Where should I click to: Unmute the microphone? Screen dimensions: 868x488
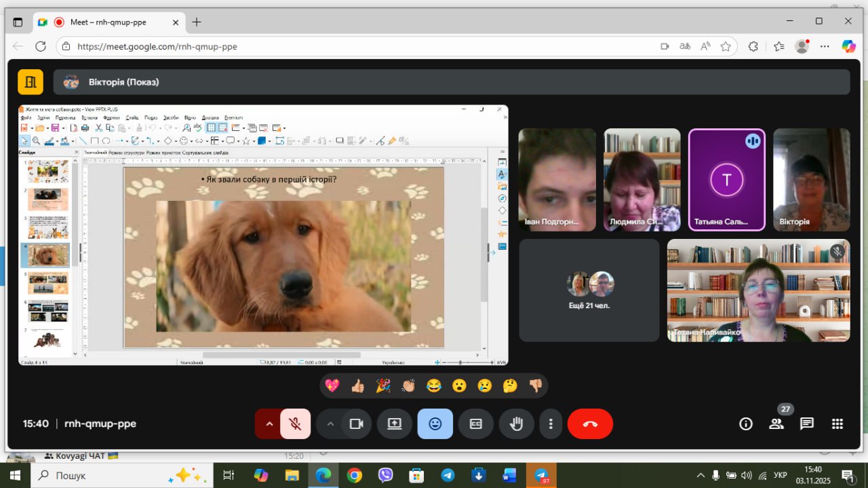(x=295, y=424)
